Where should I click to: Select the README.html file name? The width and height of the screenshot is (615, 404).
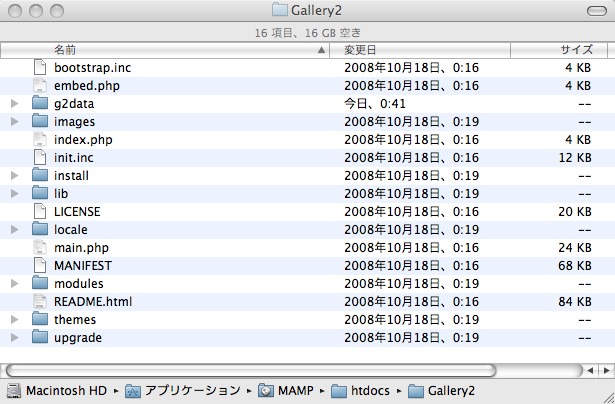click(x=93, y=301)
